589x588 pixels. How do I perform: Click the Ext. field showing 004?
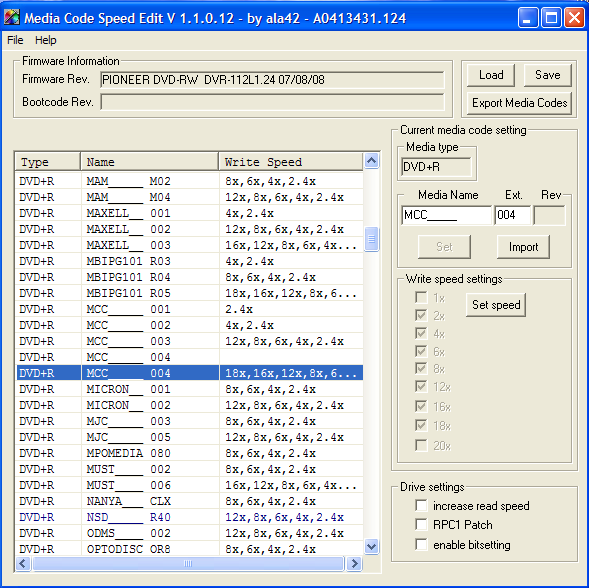(512, 215)
